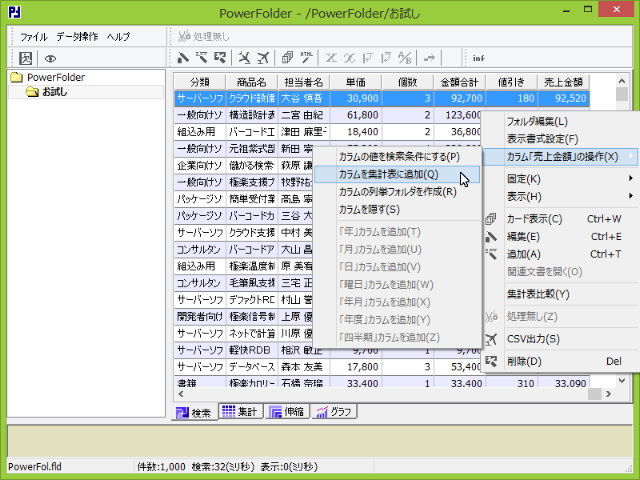Image resolution: width=640 pixels, height=480 pixels.
Task: Click the takeoff airplane CSV export icon
Action: pyautogui.click(x=263, y=58)
